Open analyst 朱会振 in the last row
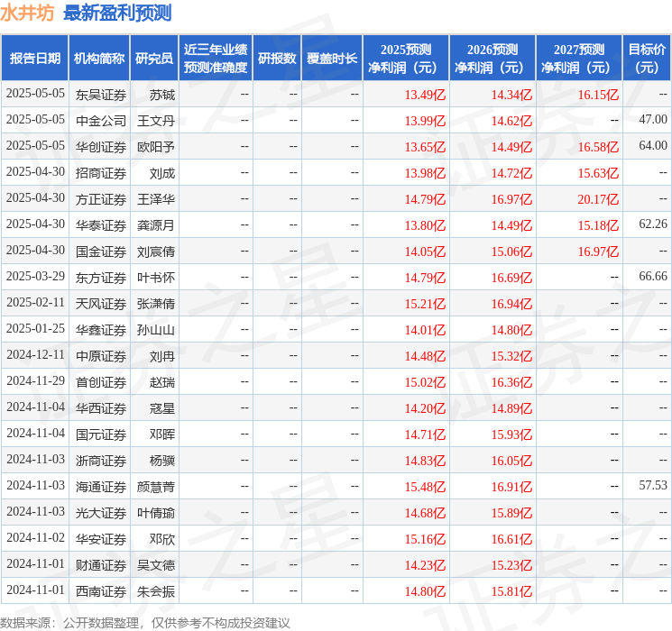Screen dimensions: 672x631 pyautogui.click(x=155, y=591)
